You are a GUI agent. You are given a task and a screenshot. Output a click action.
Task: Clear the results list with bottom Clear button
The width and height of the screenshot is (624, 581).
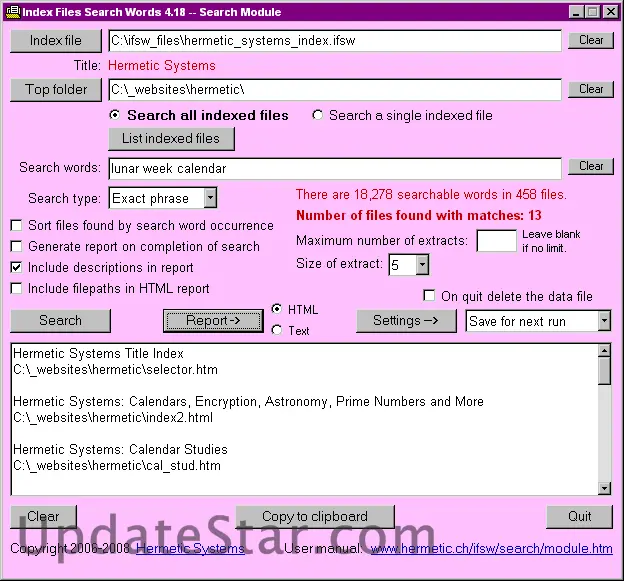point(43,517)
